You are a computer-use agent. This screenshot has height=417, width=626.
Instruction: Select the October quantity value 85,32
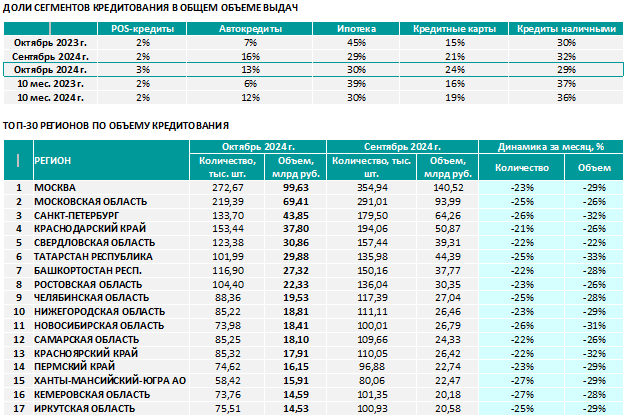227,353
